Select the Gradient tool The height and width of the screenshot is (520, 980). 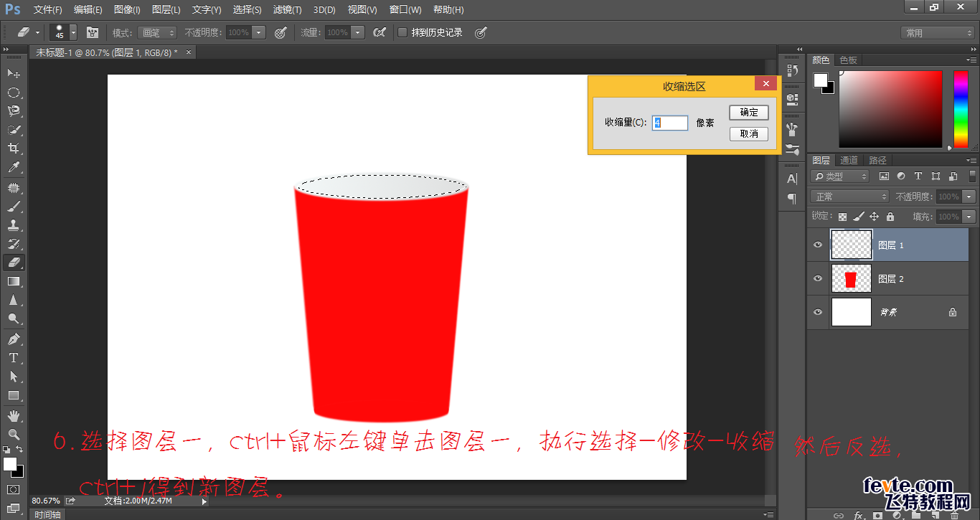pyautogui.click(x=13, y=282)
